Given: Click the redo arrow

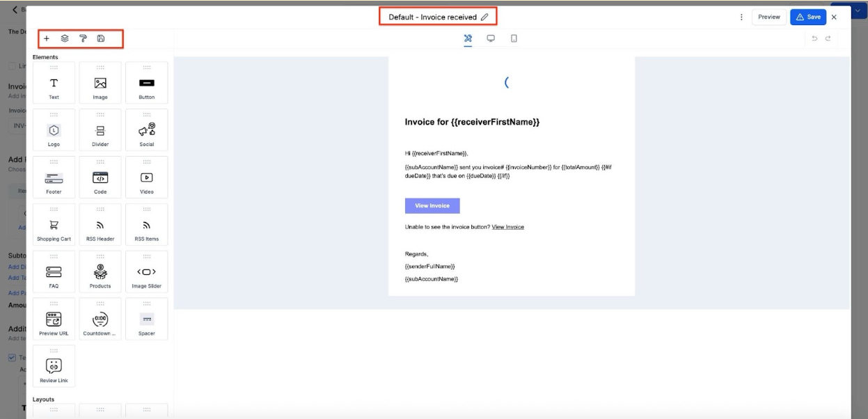Looking at the screenshot, I should [828, 38].
